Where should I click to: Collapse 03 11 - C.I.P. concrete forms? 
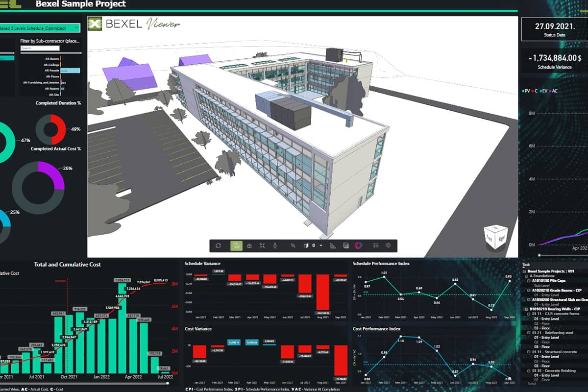coord(530,314)
